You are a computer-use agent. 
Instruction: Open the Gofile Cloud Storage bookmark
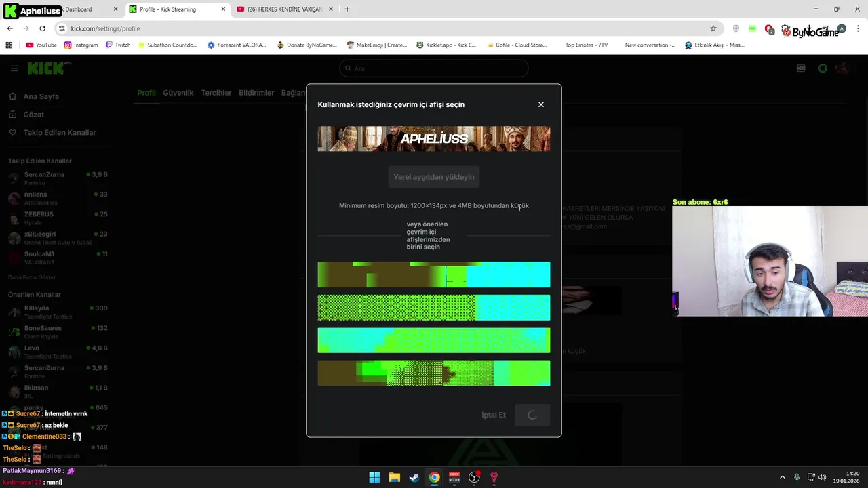[517, 45]
